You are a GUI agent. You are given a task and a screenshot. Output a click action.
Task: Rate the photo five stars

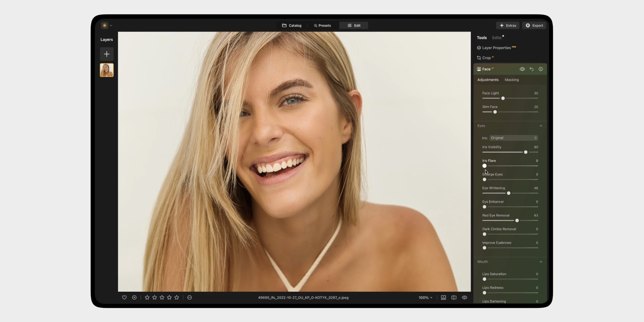click(x=177, y=298)
